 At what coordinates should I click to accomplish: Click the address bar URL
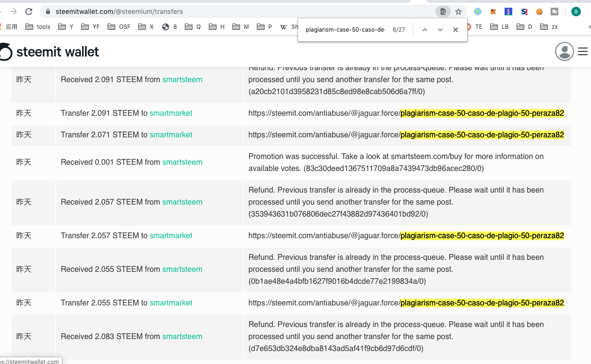tap(119, 12)
